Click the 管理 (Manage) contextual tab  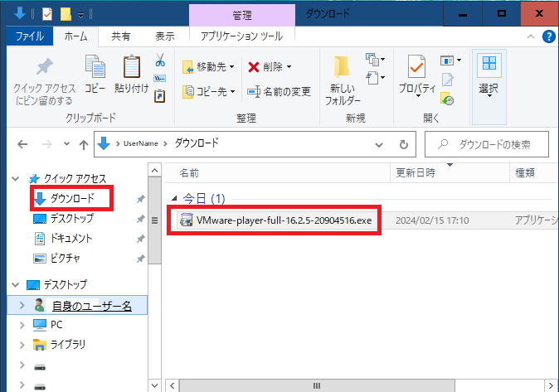click(x=242, y=15)
